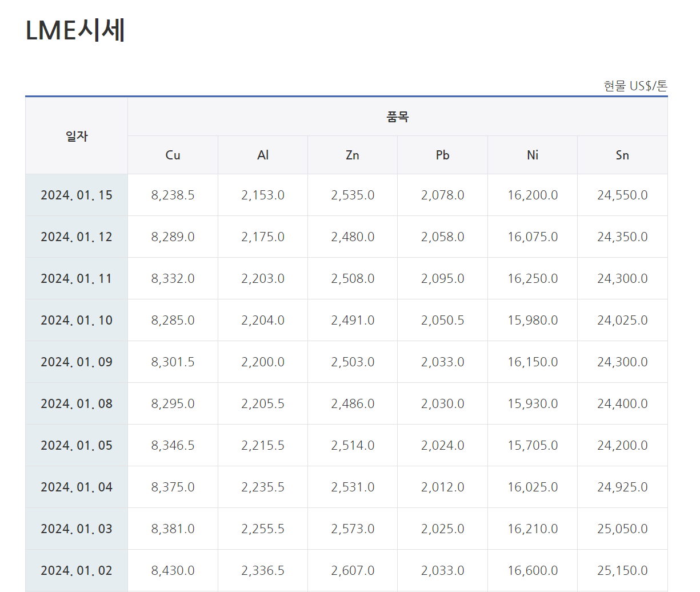
Task: Select the Zn column header
Action: point(353,155)
